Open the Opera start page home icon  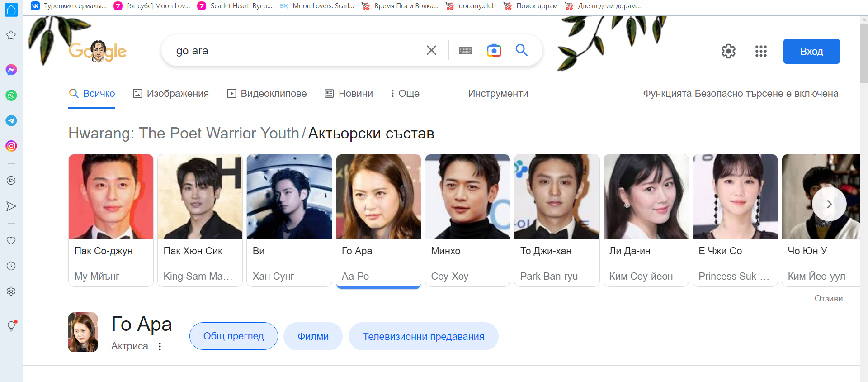pos(11,10)
